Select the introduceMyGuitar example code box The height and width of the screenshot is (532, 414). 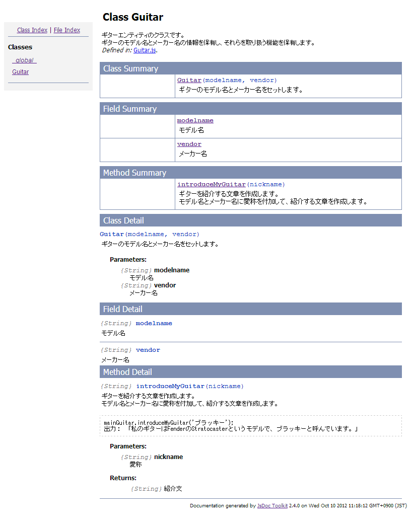tap(250, 425)
